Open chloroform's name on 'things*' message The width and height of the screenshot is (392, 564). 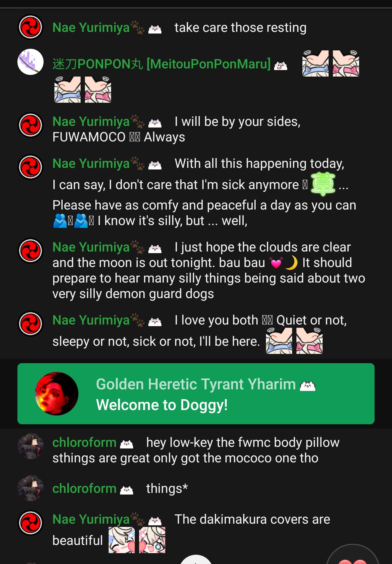[x=84, y=488]
